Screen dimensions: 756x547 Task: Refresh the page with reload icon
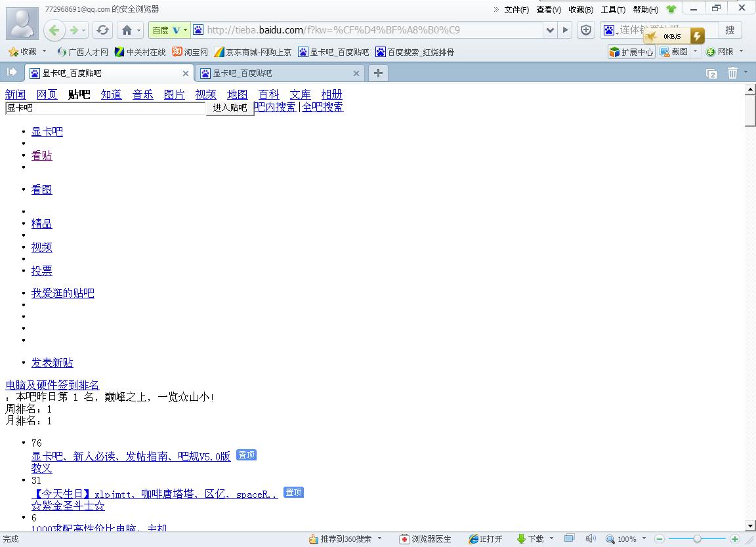point(102,30)
